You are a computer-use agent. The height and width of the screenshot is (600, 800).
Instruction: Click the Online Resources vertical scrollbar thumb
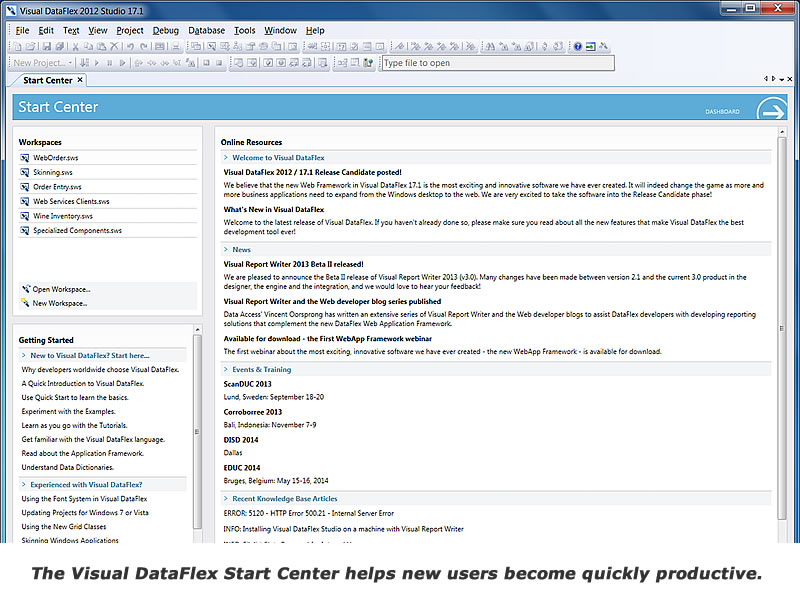point(782,329)
